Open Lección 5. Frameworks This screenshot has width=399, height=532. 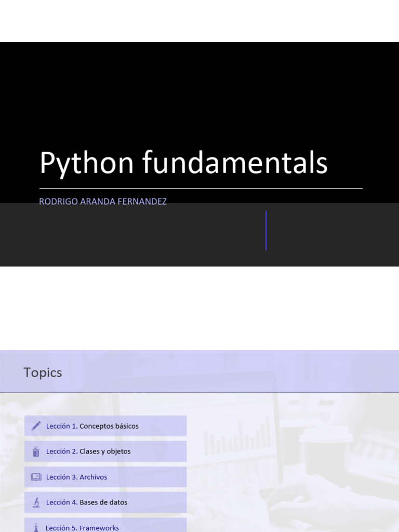(x=105, y=525)
